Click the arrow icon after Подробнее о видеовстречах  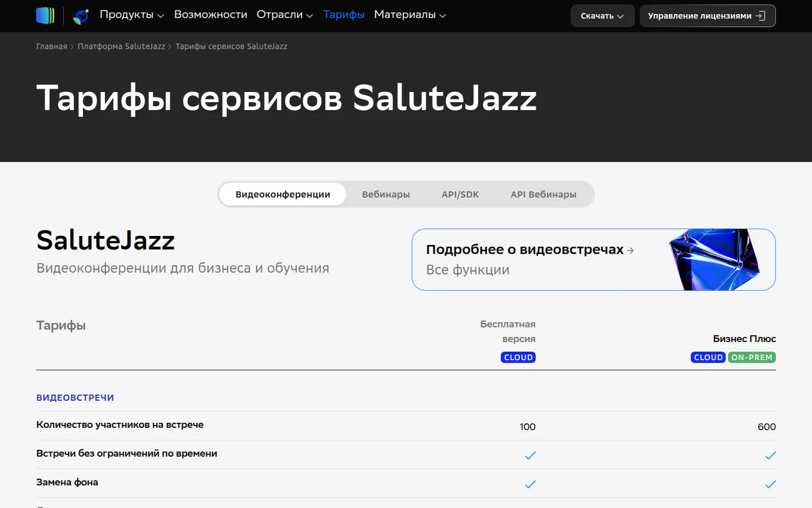(630, 250)
